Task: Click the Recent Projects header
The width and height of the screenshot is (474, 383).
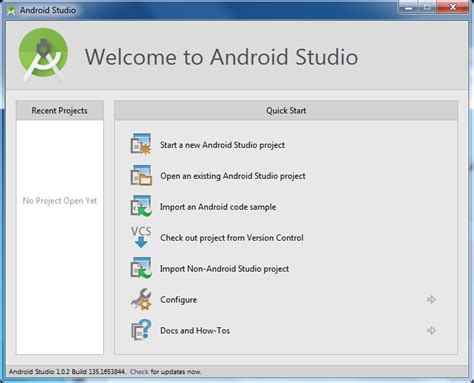Action: click(x=60, y=110)
